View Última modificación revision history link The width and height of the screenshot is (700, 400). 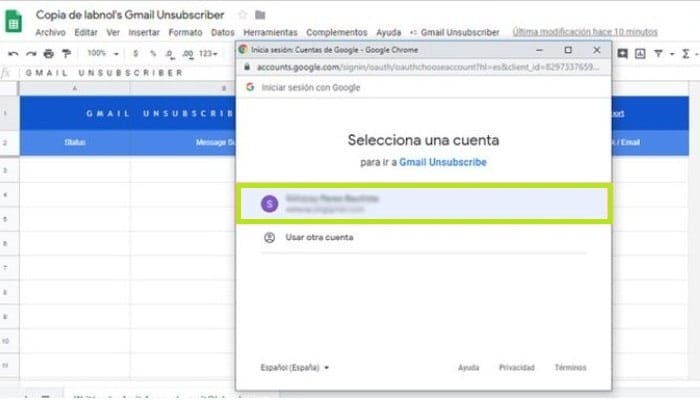[x=585, y=32]
